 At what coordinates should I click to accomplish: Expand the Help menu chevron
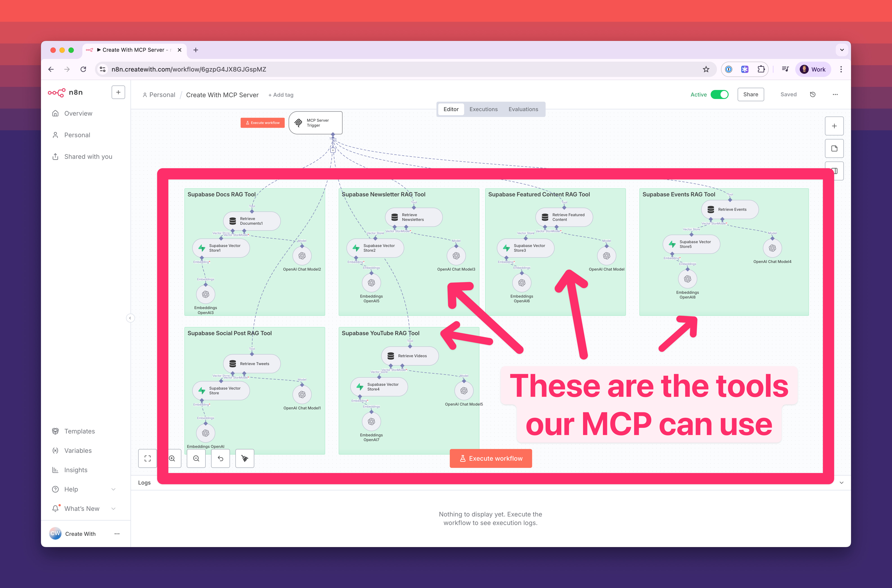click(113, 489)
